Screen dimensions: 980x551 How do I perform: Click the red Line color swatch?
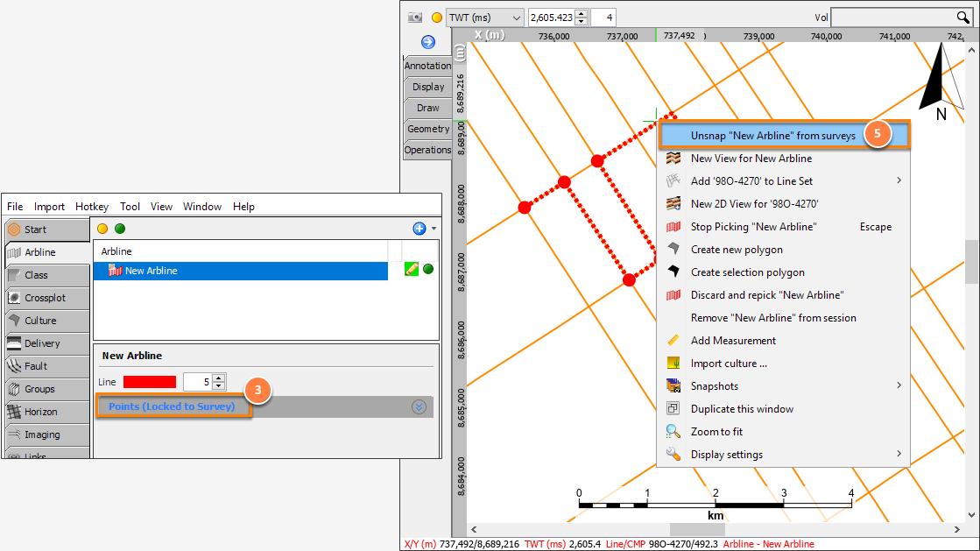[150, 382]
